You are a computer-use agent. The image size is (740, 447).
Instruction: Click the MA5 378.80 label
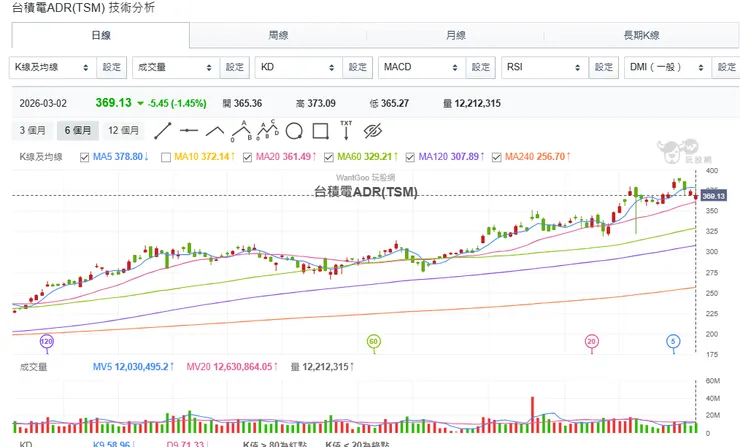point(121,157)
